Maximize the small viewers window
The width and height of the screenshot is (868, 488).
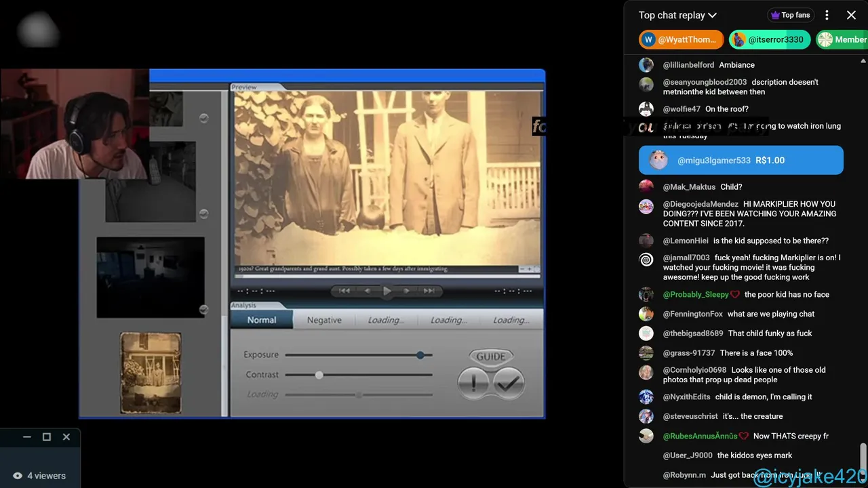pyautogui.click(x=47, y=437)
